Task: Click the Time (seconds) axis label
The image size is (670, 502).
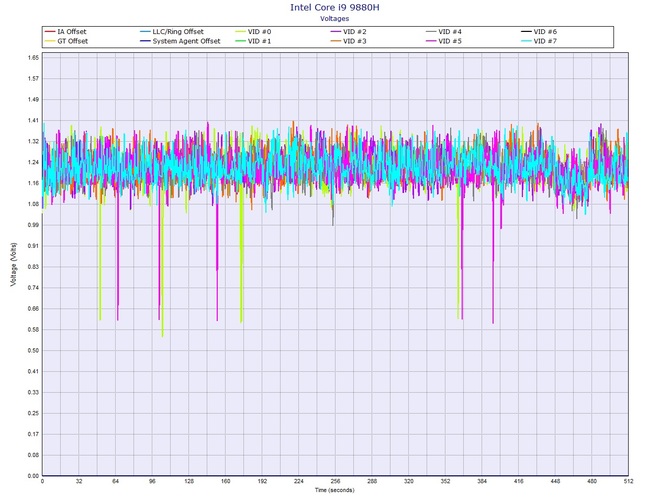Action: click(335, 490)
